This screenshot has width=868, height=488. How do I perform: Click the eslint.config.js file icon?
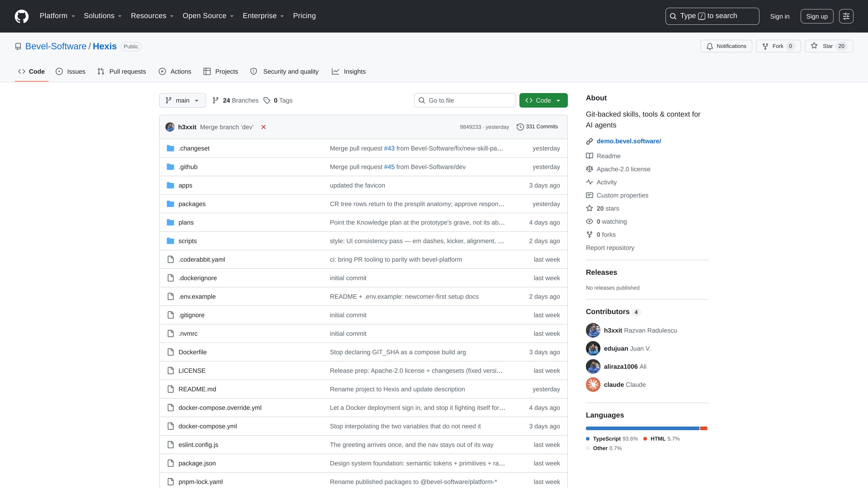point(170,445)
